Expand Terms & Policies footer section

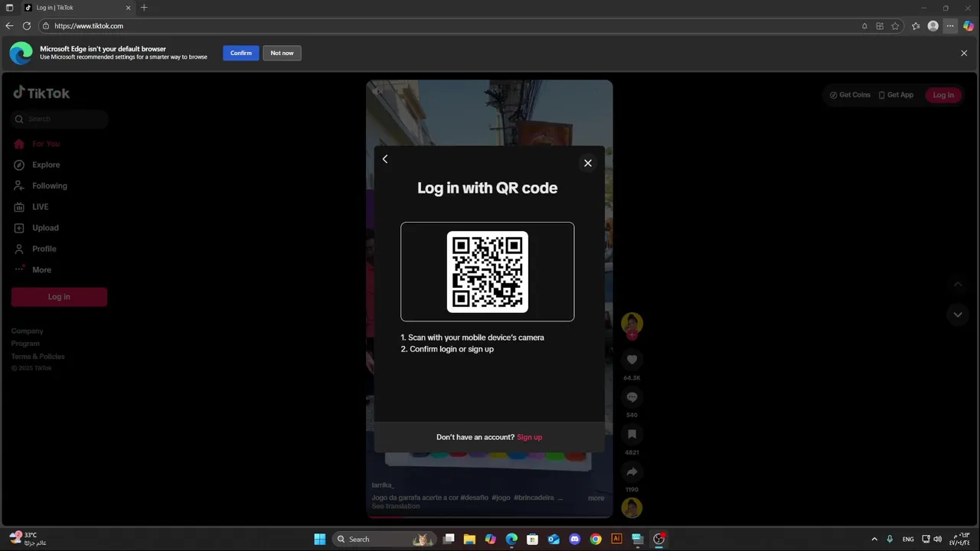point(38,357)
